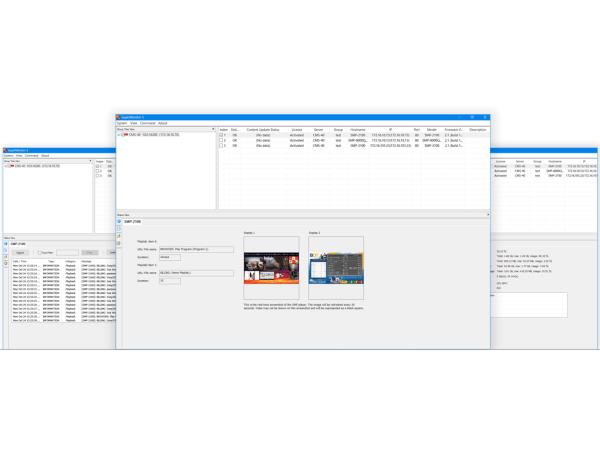This screenshot has width=600, height=450.
Task: Open the Show Tree View dropdown arrow
Action: 213,129
